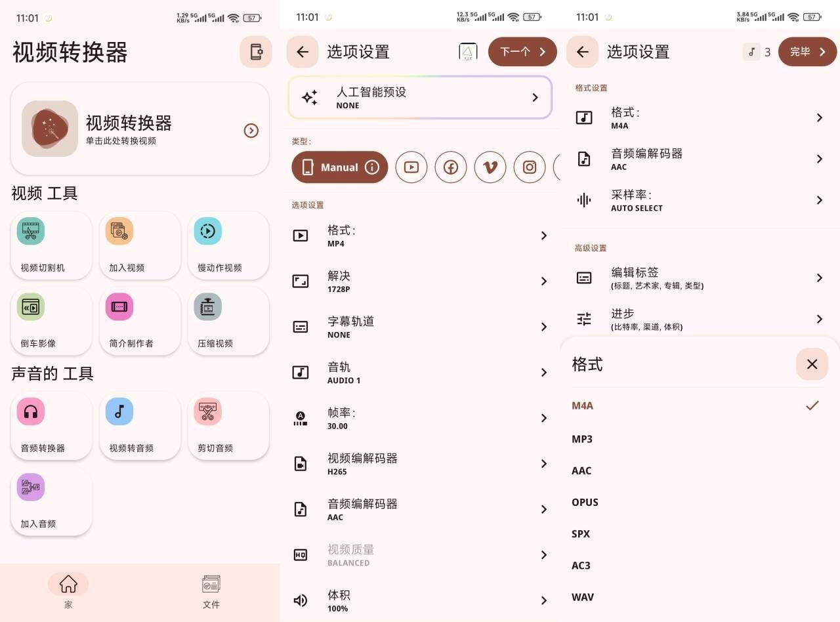Viewport: 840px width, 622px height.
Task: Select the Instagram preset type icon
Action: 530,167
